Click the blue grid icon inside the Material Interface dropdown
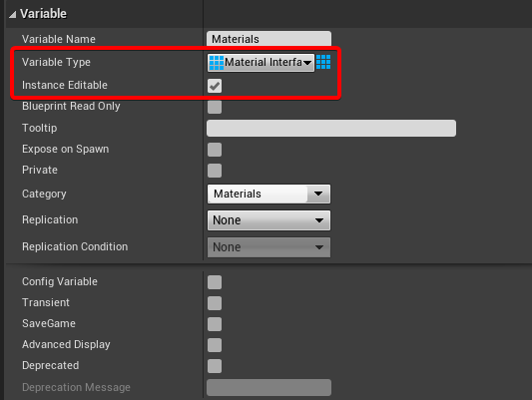 coord(217,63)
